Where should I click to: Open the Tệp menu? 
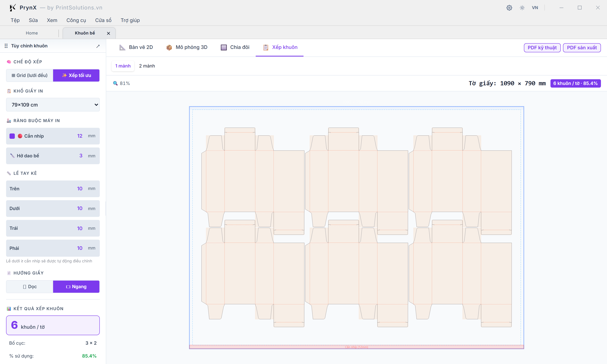[15, 20]
